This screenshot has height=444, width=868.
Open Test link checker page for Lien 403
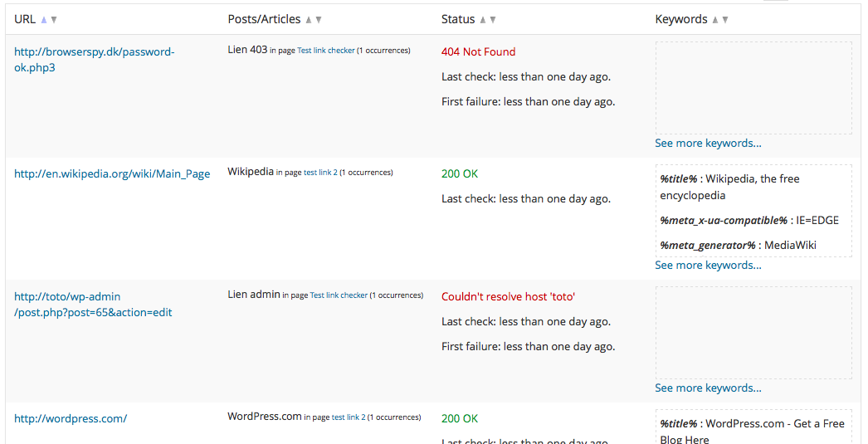[x=326, y=51]
